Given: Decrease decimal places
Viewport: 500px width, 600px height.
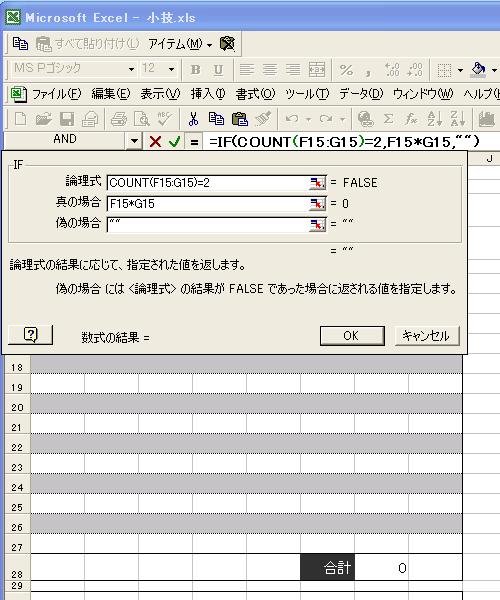Looking at the screenshot, I should pyautogui.click(x=415, y=70).
